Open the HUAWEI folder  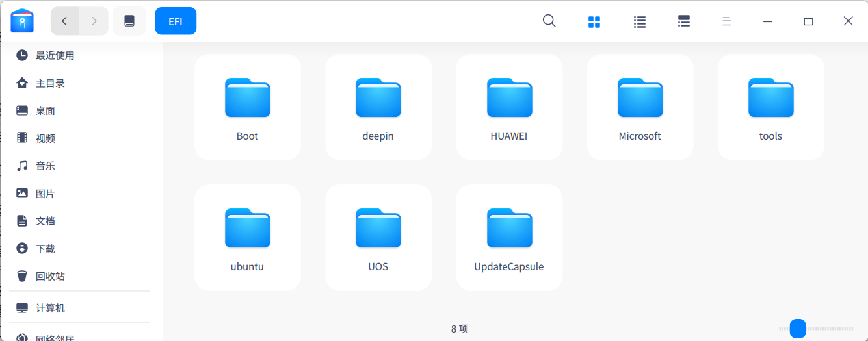(x=509, y=107)
